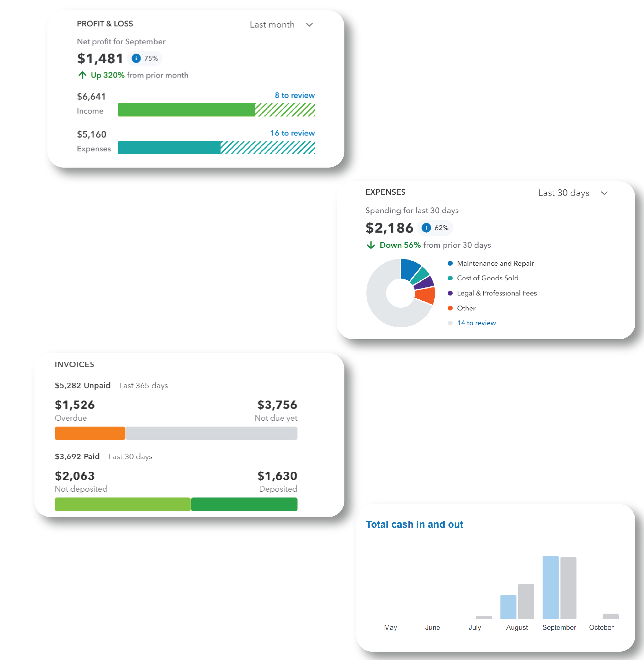The image size is (644, 660).
Task: Click the purple Legal & Professional Fees dot
Action: tap(450, 293)
